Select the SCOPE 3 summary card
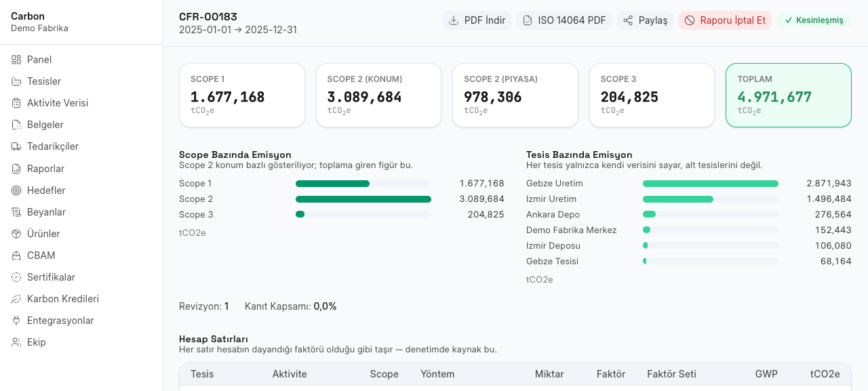 click(x=652, y=96)
